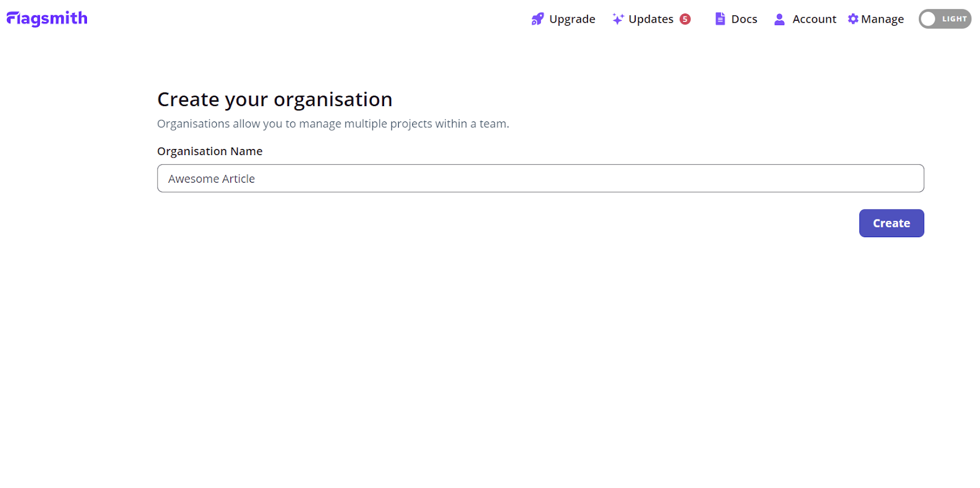This screenshot has width=980, height=488.
Task: Click the Account person icon
Action: [x=779, y=19]
